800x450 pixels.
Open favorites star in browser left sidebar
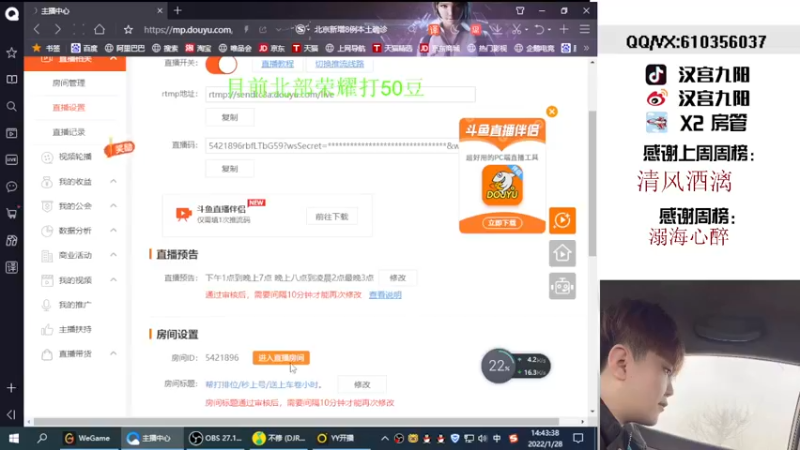coord(11,53)
